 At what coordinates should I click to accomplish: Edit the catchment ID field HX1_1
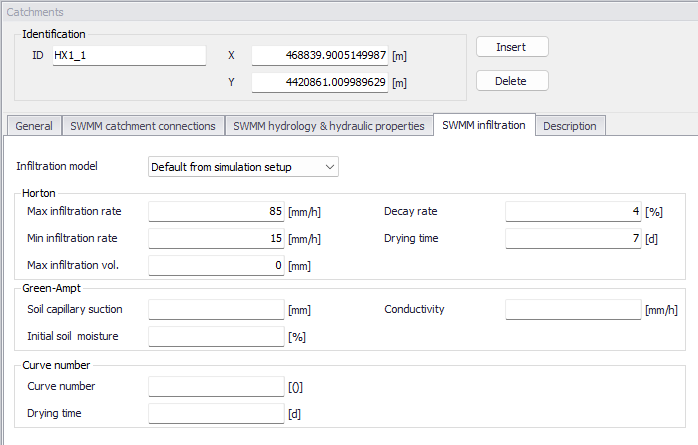click(x=129, y=56)
